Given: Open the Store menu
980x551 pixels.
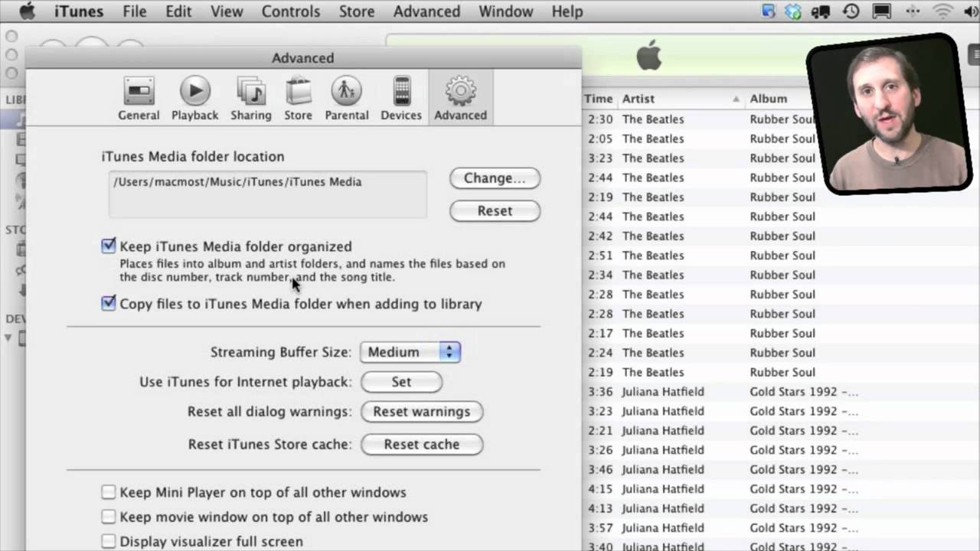Looking at the screenshot, I should point(356,11).
